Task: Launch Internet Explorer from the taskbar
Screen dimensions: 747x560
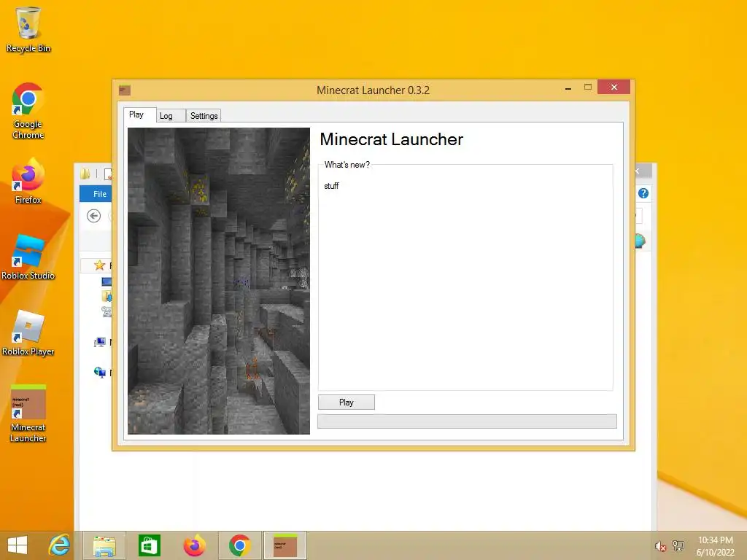Action: [x=60, y=545]
